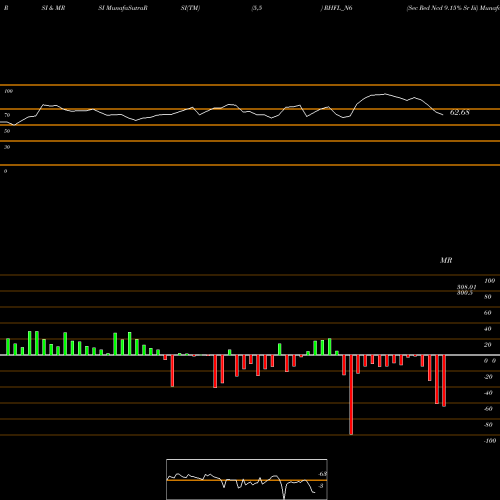
Task: Click the 'SI(TM)' header label
Action: [190, 8]
